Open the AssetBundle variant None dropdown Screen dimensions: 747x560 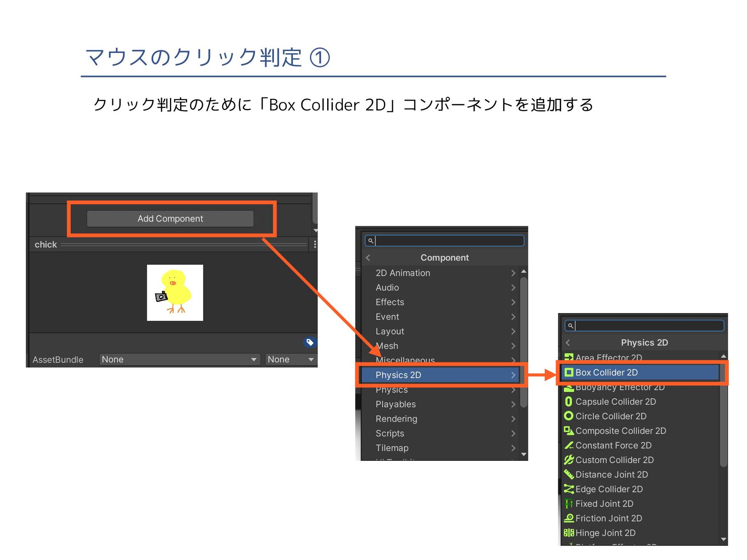[290, 359]
